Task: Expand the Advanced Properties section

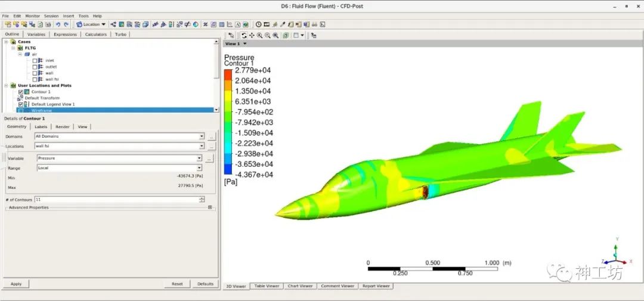Action: pyautogui.click(x=210, y=207)
